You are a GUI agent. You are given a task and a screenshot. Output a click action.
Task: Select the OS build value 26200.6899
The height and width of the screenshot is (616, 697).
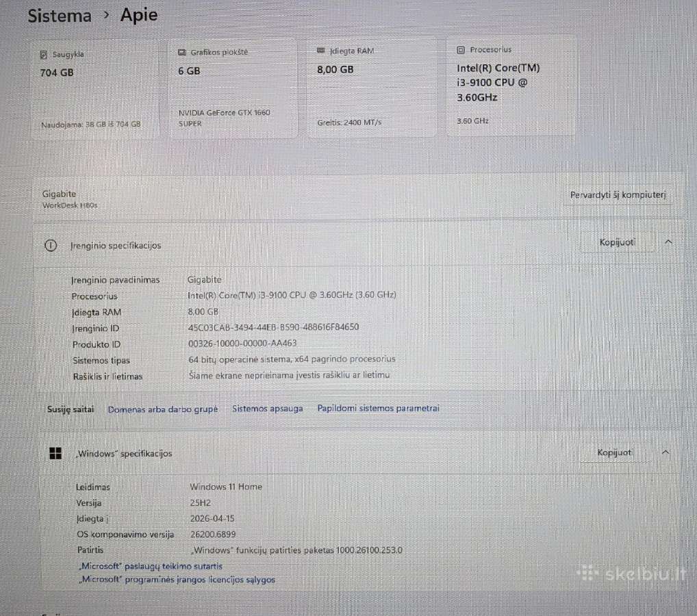tap(213, 535)
